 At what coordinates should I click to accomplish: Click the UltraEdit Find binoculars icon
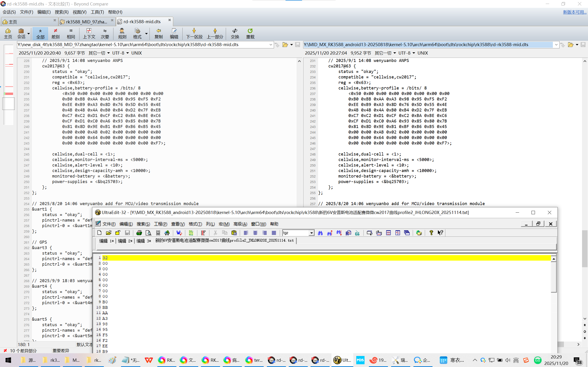[320, 233]
